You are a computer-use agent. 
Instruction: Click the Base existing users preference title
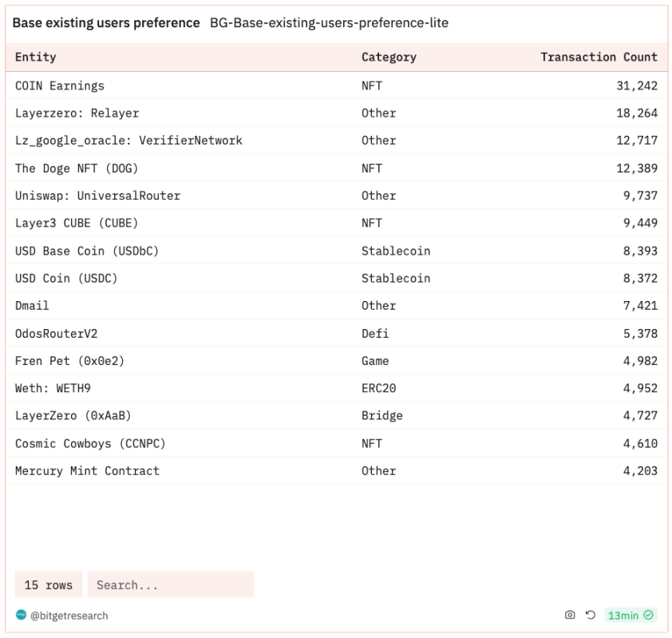click(106, 22)
